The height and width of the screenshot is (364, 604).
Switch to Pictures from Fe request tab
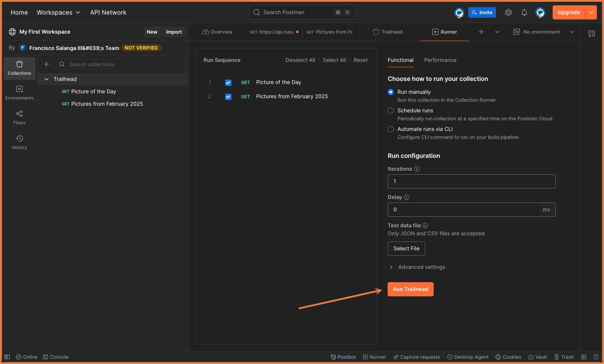330,32
